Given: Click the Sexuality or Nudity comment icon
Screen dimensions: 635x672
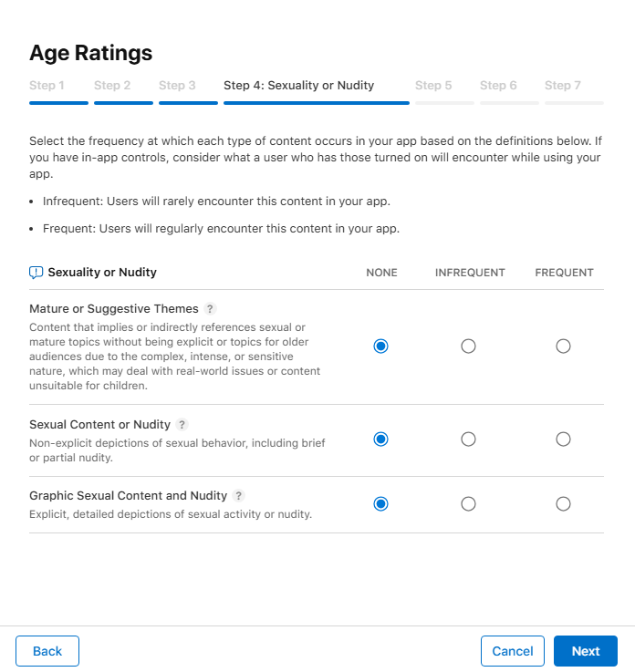Looking at the screenshot, I should click(36, 272).
